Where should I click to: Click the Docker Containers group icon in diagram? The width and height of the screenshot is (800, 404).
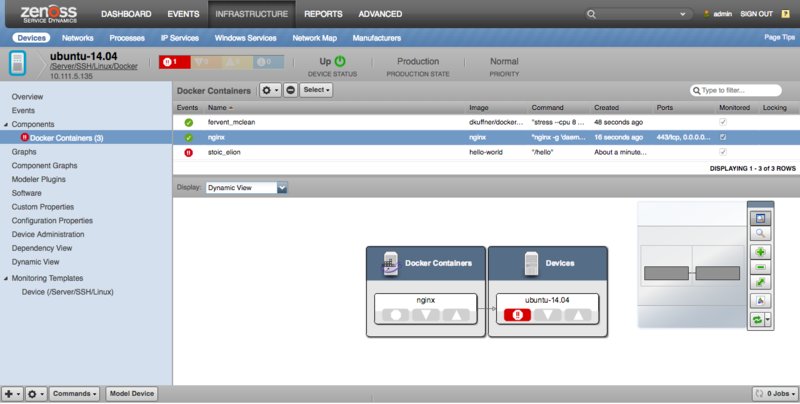click(x=390, y=263)
